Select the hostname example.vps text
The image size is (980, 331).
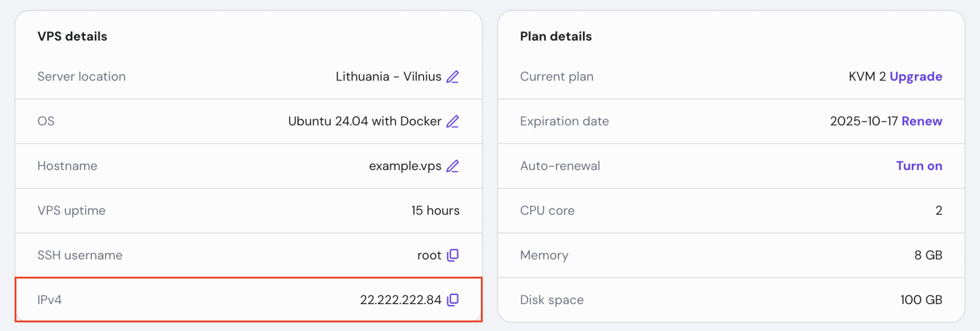pyautogui.click(x=405, y=166)
